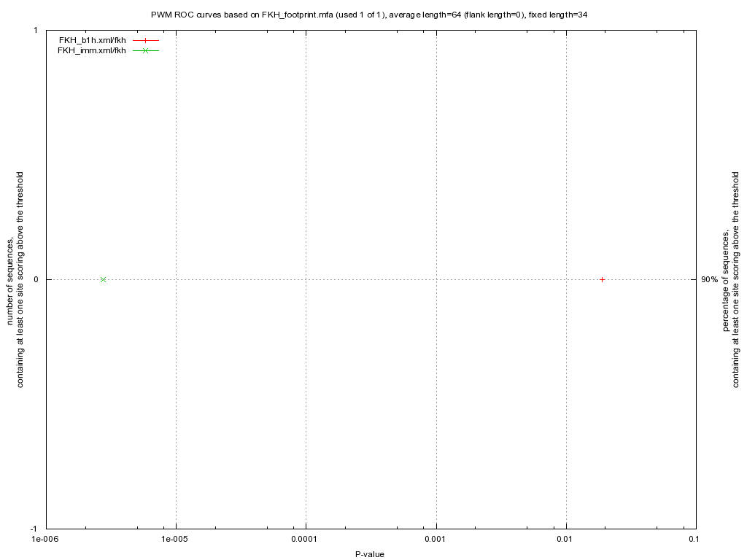Click the black plus data point on the plot
This screenshot has height=560, width=747.
[x=602, y=279]
